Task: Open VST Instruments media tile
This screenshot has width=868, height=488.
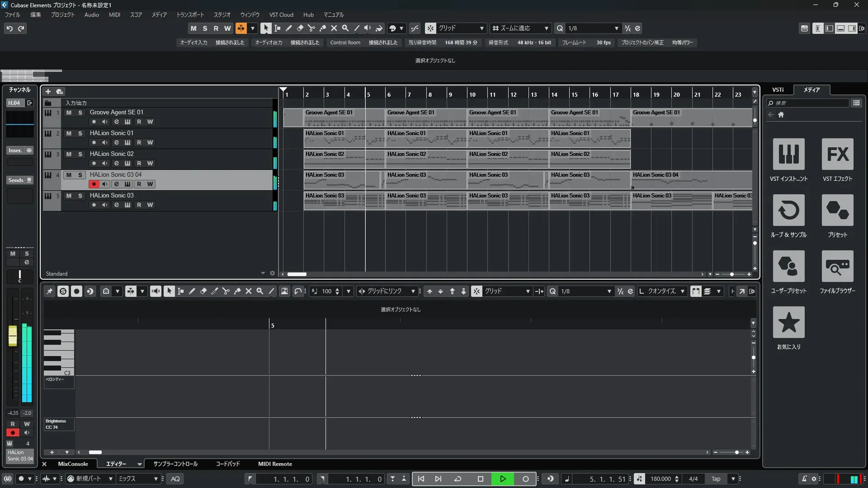Action: pos(788,155)
